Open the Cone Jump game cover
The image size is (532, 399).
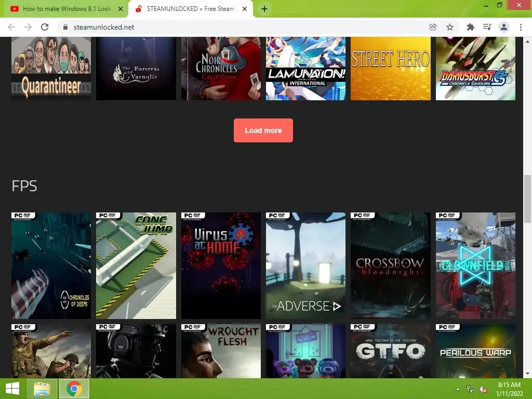[x=136, y=265]
